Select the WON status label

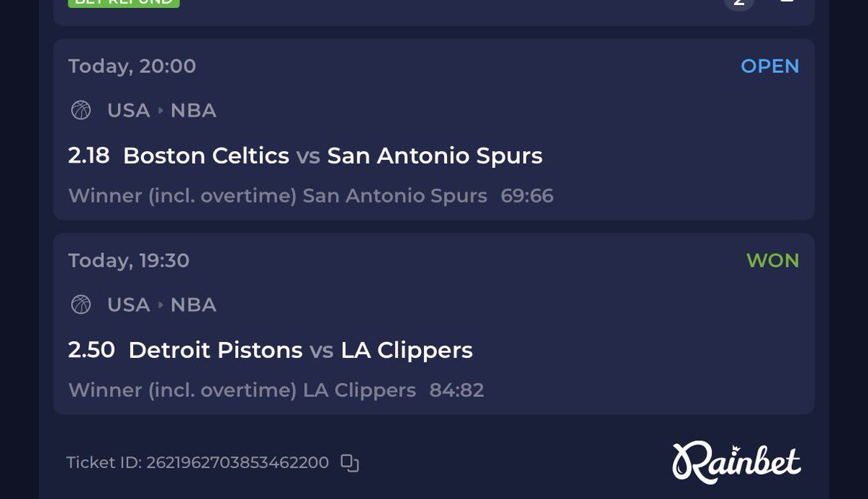click(x=773, y=260)
